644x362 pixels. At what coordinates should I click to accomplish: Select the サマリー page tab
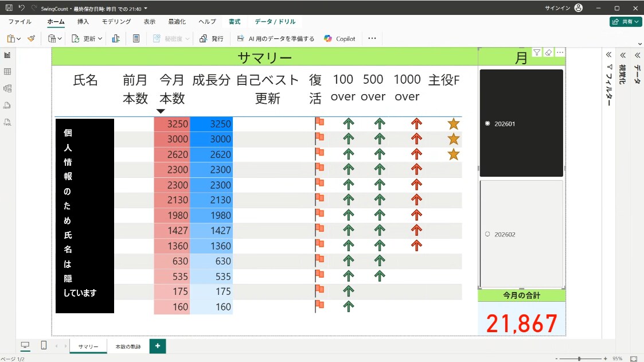88,347
